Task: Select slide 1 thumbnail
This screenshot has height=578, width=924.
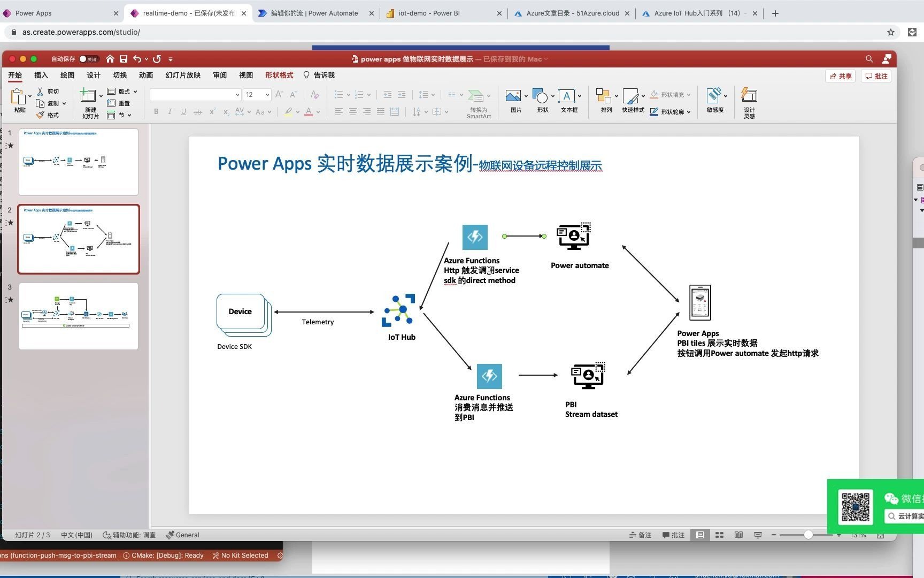Action: click(79, 162)
